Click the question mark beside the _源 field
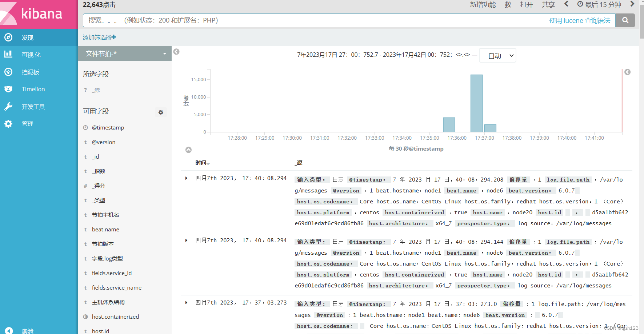The image size is (644, 334). point(85,90)
